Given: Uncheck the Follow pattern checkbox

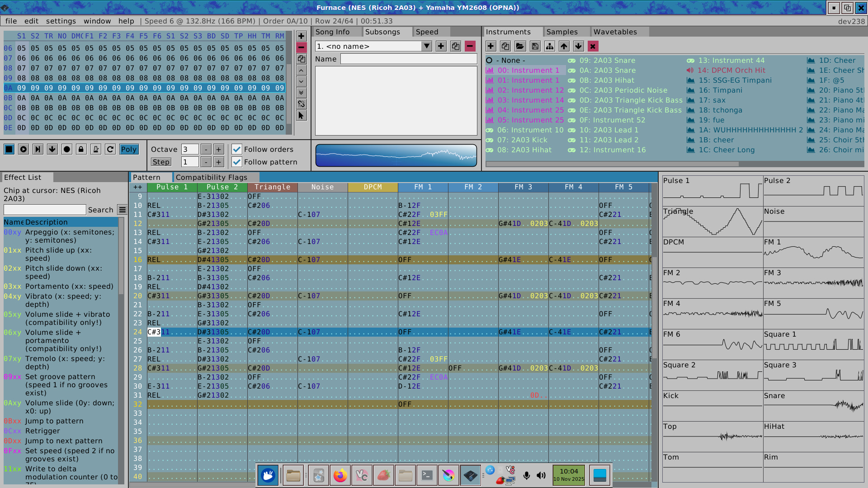Looking at the screenshot, I should point(237,162).
